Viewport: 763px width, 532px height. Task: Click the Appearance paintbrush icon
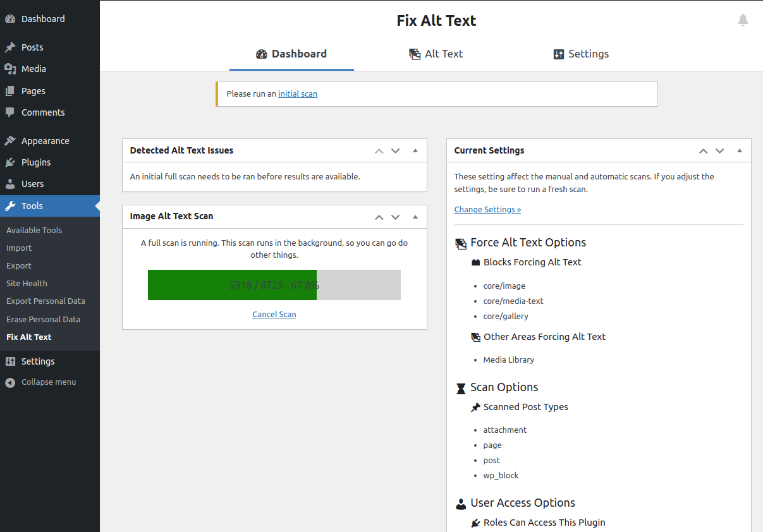click(10, 141)
